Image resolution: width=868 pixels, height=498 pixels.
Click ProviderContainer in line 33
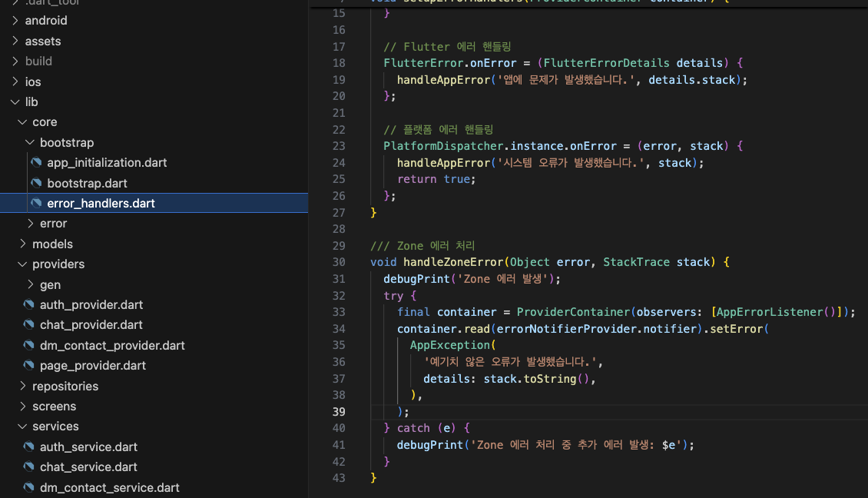pyautogui.click(x=574, y=312)
